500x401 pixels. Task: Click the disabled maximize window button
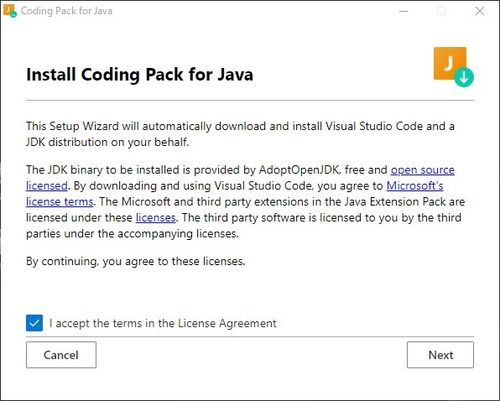point(441,11)
